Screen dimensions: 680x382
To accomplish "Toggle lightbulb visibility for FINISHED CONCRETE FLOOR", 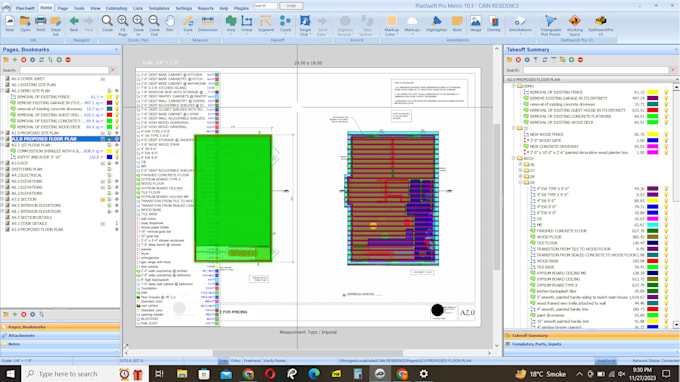I will [666, 231].
